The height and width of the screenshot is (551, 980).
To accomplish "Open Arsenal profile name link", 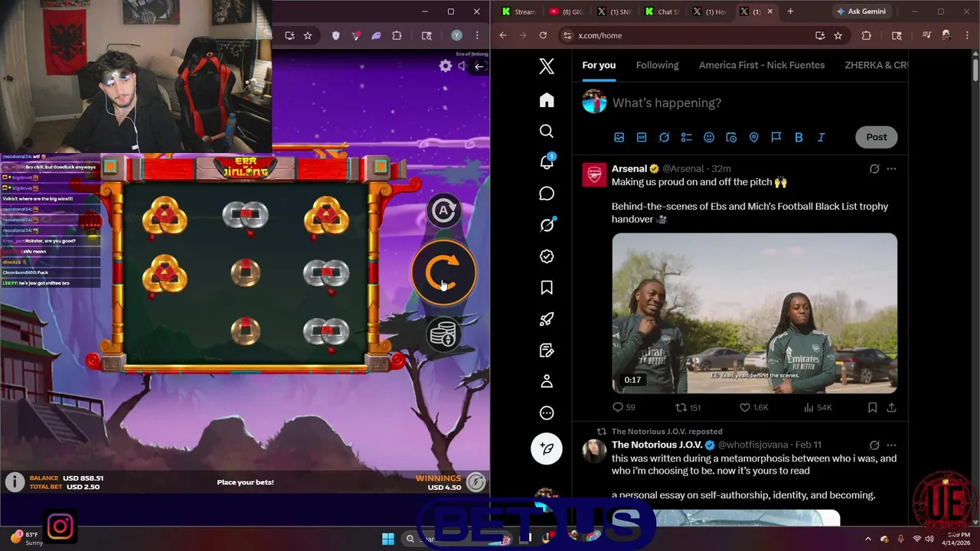I will pos(629,168).
